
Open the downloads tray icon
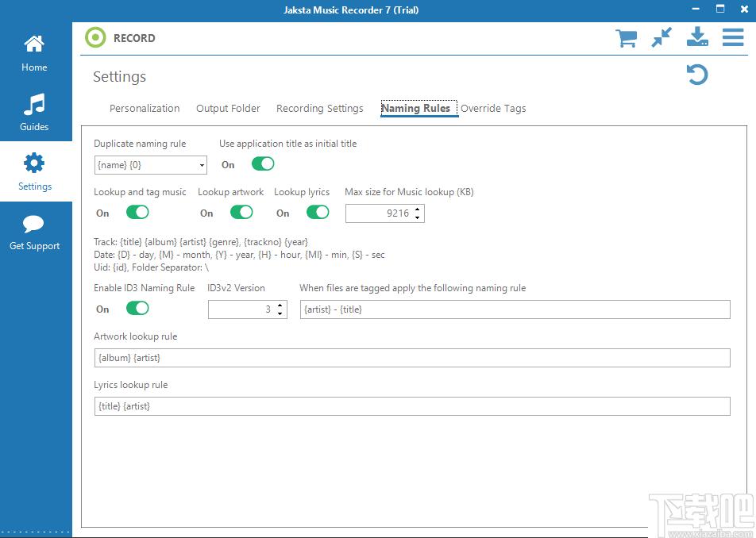point(697,37)
